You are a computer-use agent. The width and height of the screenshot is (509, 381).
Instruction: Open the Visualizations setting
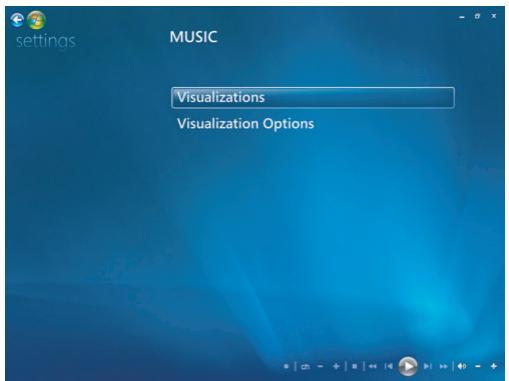pos(313,98)
